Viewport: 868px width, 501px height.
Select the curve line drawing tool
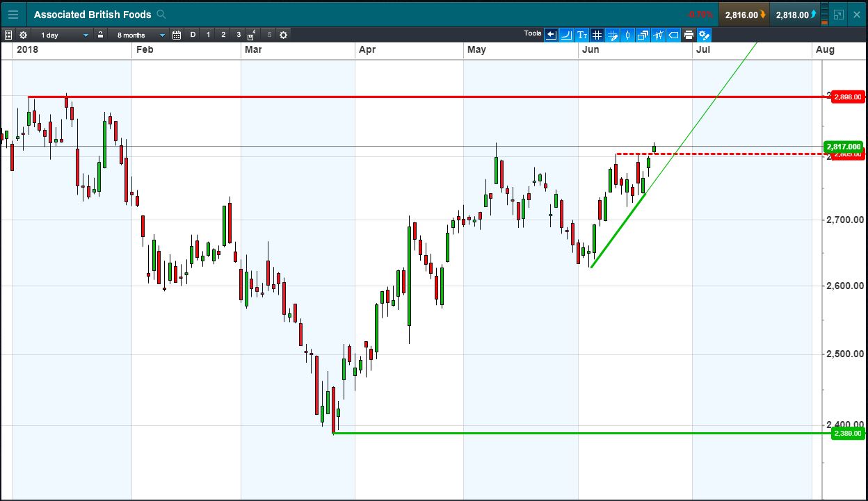[x=566, y=35]
